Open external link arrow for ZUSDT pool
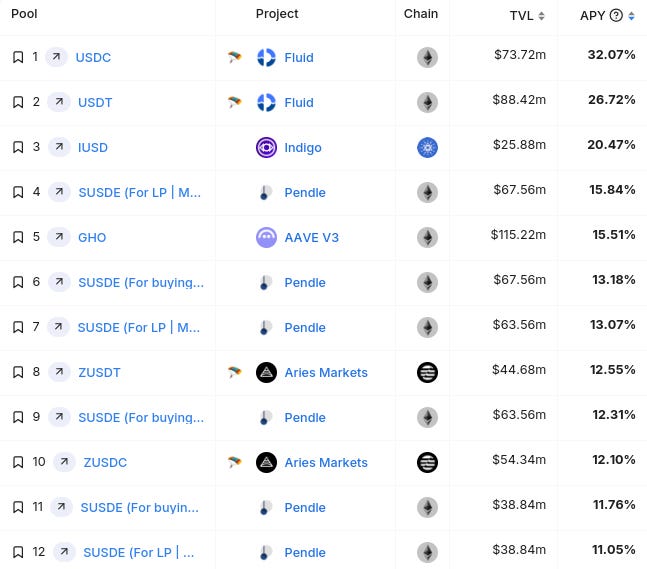Viewport: 647px width, 569px height. [x=59, y=371]
